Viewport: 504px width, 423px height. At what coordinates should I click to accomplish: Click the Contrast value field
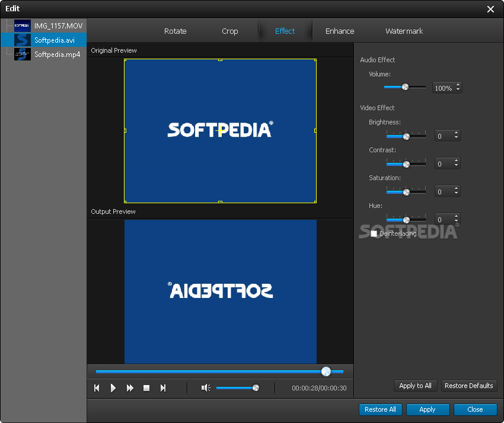click(444, 164)
